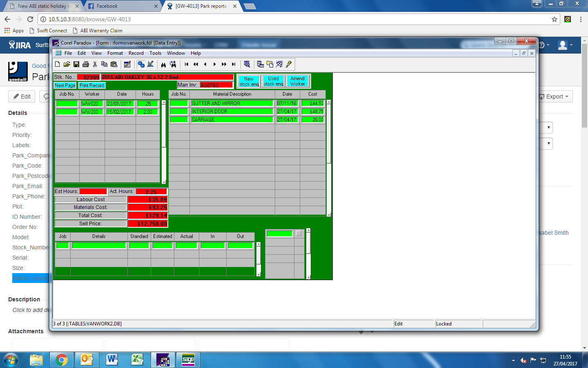Select the GUTTER AND MIRROR material row

click(232, 103)
